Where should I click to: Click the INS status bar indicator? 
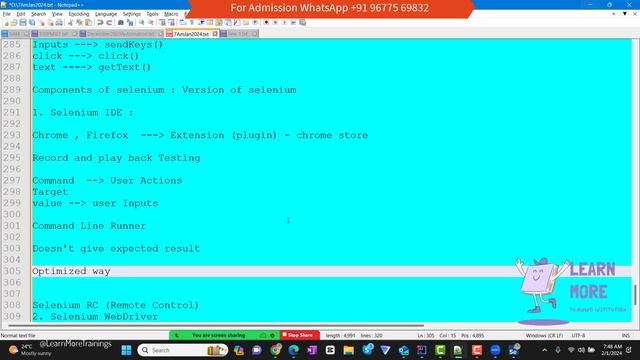[x=625, y=336]
